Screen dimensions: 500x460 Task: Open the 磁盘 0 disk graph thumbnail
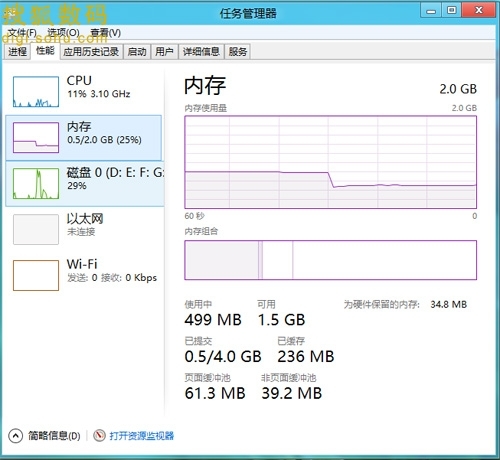pyautogui.click(x=36, y=183)
